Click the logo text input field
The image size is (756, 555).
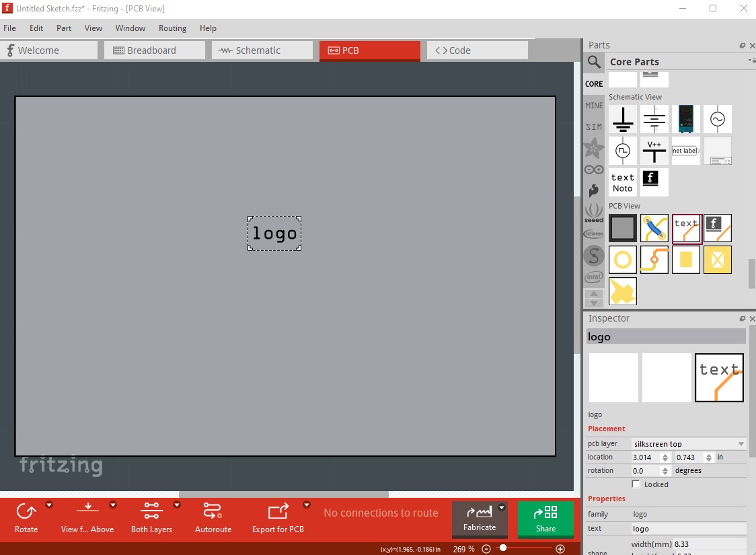click(x=689, y=529)
